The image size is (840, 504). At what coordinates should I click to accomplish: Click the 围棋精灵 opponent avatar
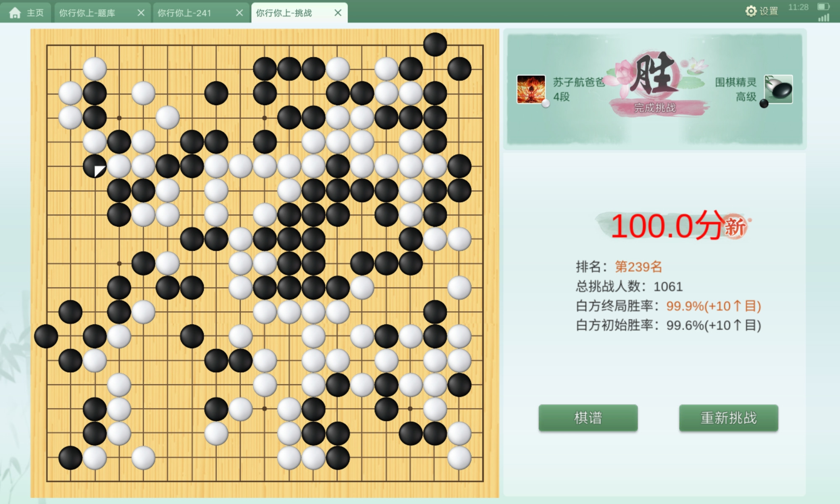pos(778,89)
